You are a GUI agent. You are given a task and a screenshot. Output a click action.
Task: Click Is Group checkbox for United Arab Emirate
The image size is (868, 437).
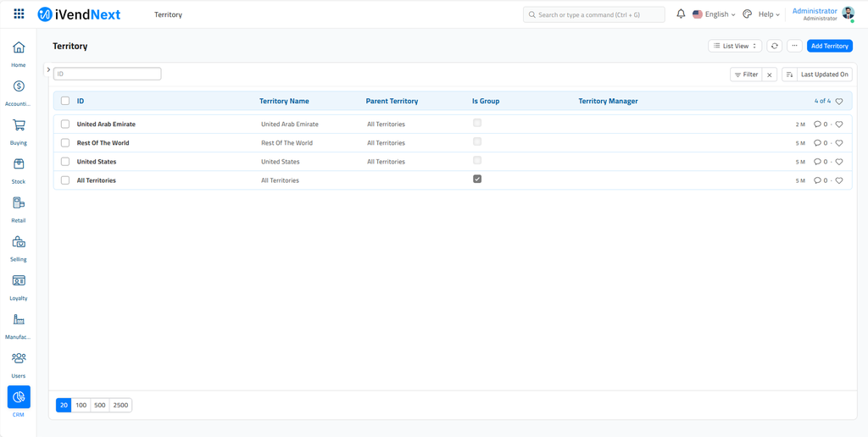pyautogui.click(x=477, y=123)
